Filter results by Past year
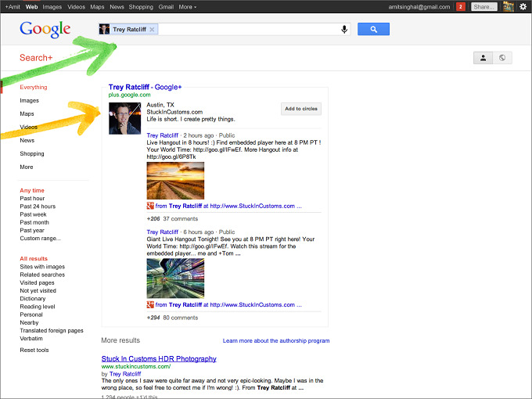This screenshot has height=399, width=532. 32,230
